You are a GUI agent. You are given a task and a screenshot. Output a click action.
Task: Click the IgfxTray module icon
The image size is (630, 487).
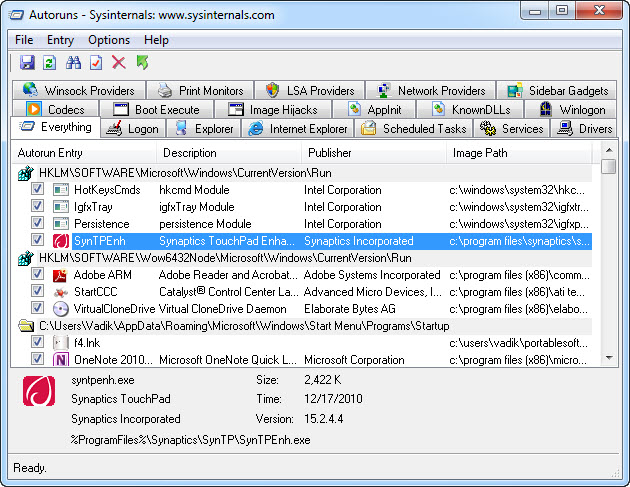(61, 207)
